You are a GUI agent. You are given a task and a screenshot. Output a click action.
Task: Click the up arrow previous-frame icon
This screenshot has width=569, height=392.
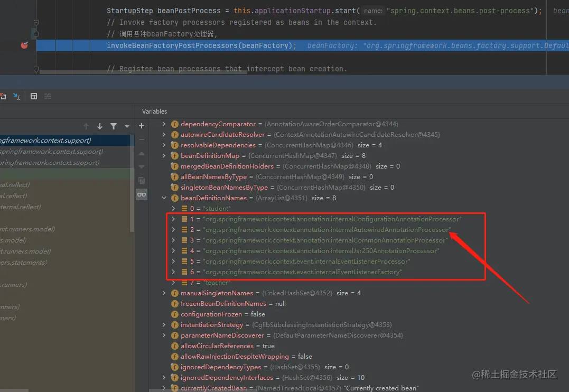(x=86, y=126)
